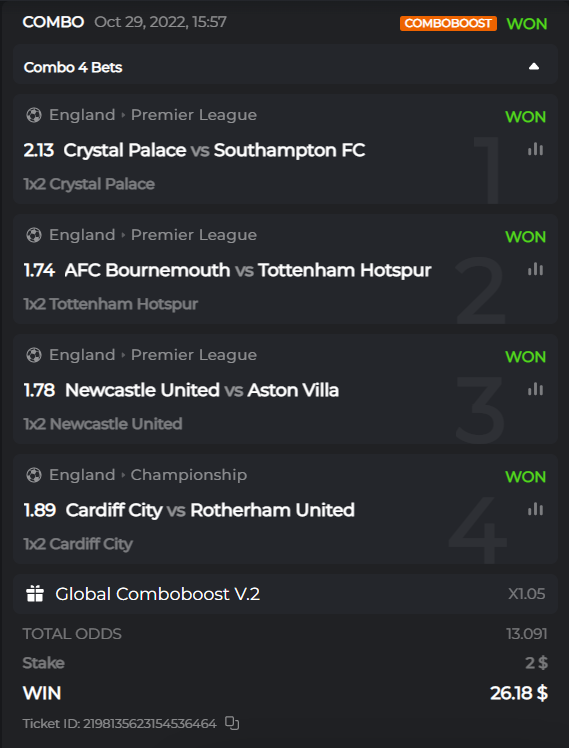Screen dimensions: 569x748
Task: Click the Global Comboboost gift icon
Action: (x=35, y=594)
